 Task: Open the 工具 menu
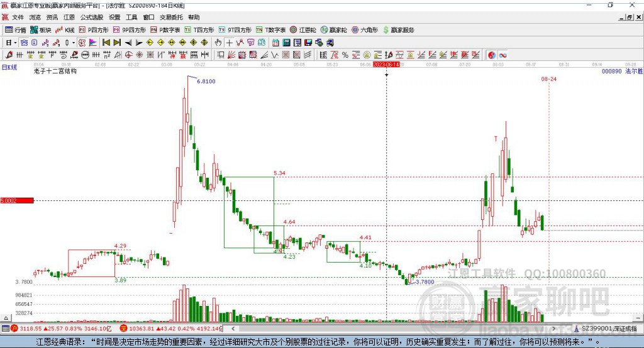pos(131,17)
